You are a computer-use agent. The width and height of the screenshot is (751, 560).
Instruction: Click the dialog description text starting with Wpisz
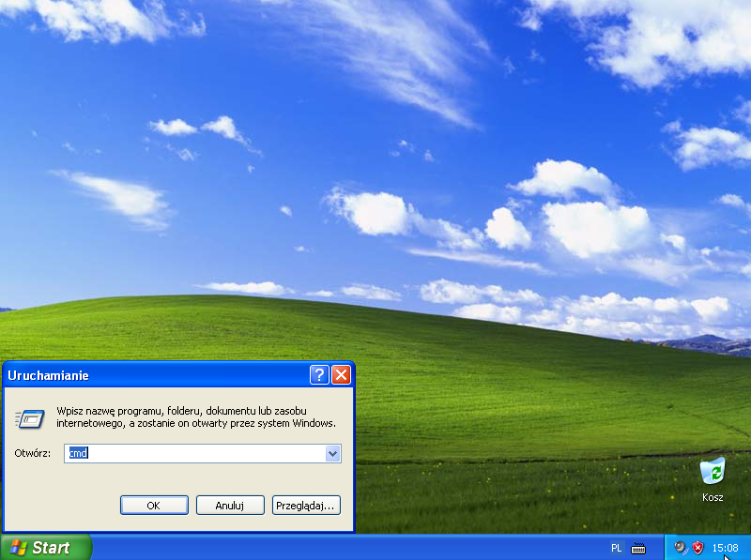(195, 417)
